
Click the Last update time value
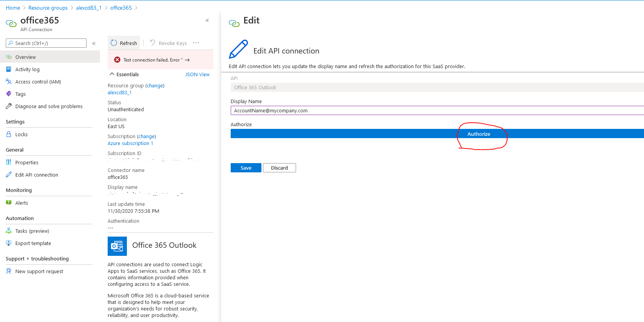(133, 211)
